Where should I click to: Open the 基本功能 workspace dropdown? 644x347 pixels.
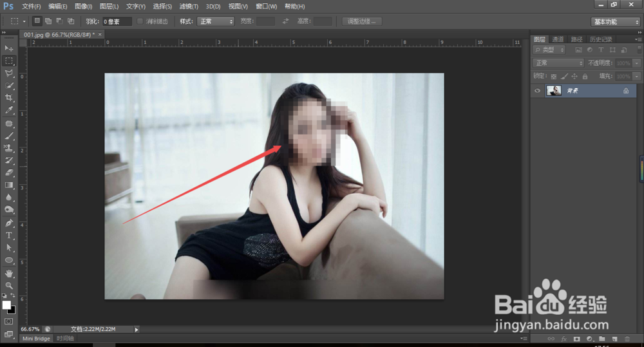[615, 22]
